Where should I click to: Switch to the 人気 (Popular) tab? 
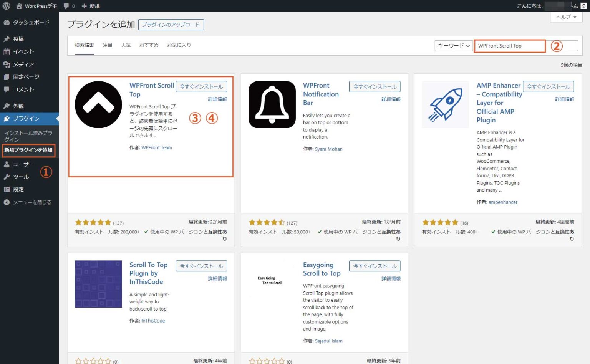pos(126,45)
